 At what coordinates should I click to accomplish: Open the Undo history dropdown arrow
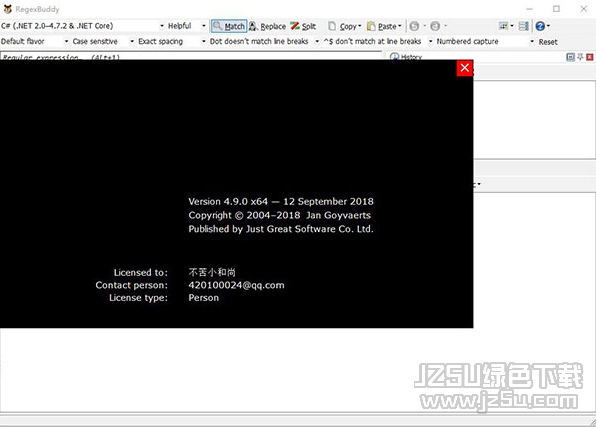coord(425,26)
